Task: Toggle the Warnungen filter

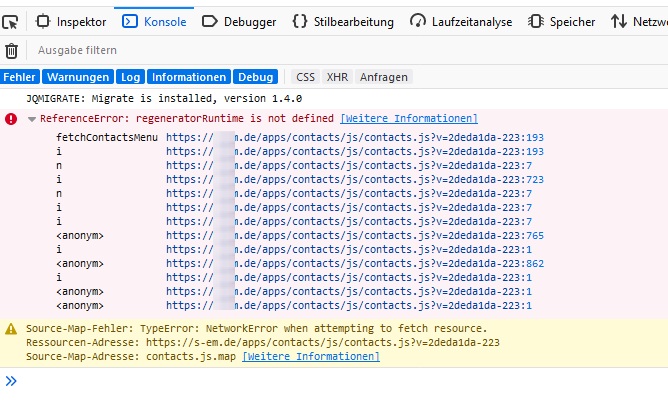Action: click(78, 77)
